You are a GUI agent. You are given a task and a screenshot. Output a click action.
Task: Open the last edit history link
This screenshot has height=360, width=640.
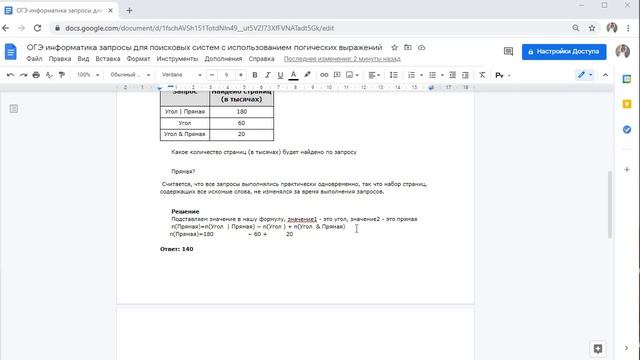coord(342,59)
